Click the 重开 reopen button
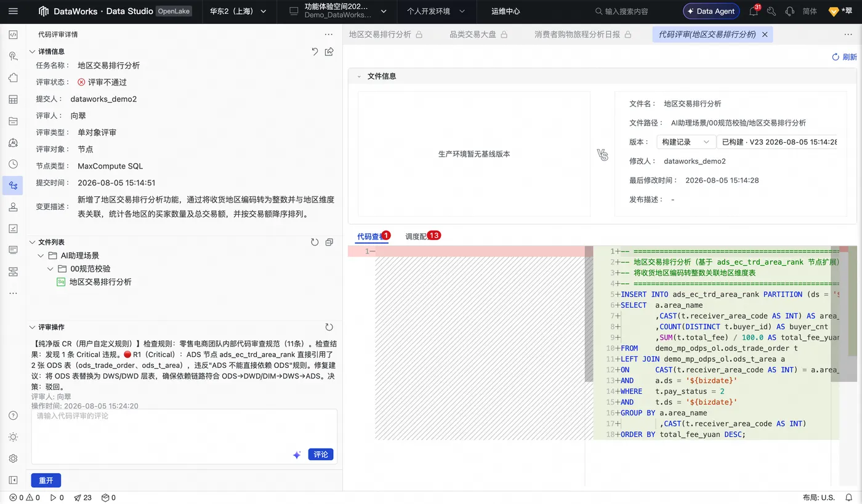This screenshot has width=862, height=504. (x=46, y=481)
